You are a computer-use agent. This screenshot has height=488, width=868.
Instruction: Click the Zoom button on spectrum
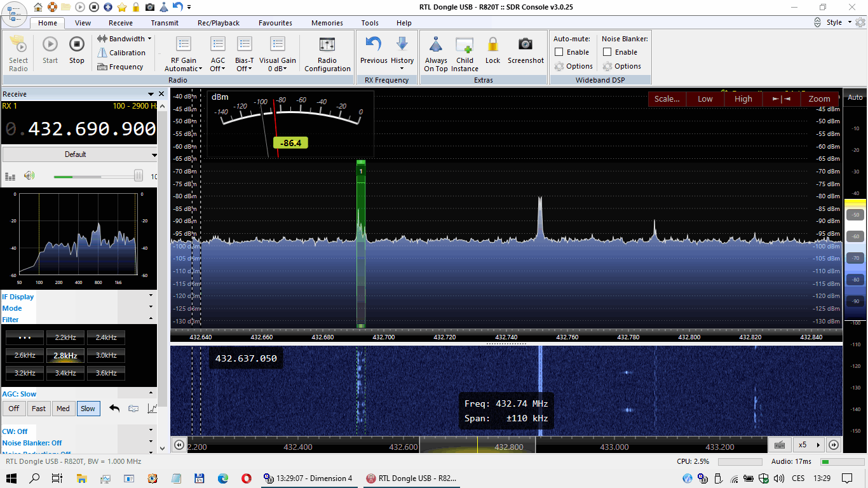click(819, 98)
